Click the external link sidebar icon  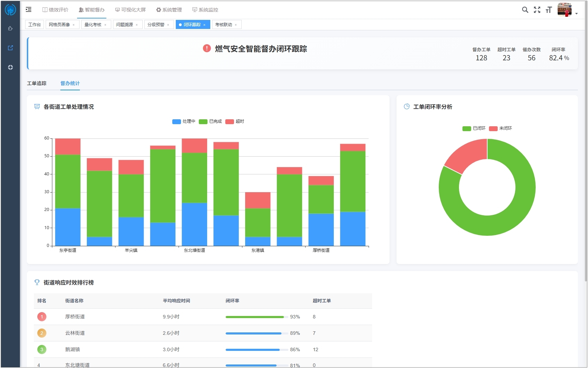coord(10,48)
